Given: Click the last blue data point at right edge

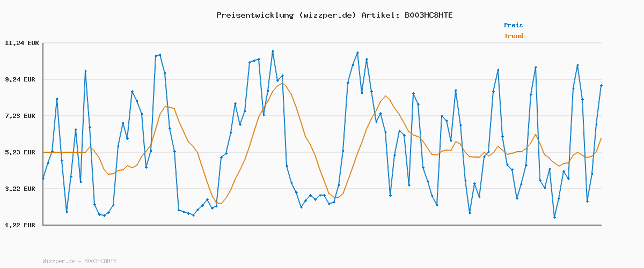Looking at the screenshot, I should [601, 85].
